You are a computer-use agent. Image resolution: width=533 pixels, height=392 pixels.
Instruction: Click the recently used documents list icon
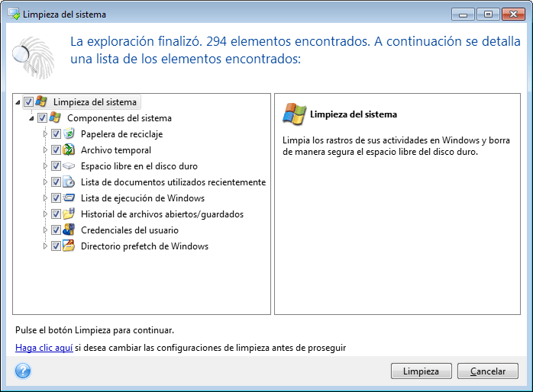[x=69, y=182]
